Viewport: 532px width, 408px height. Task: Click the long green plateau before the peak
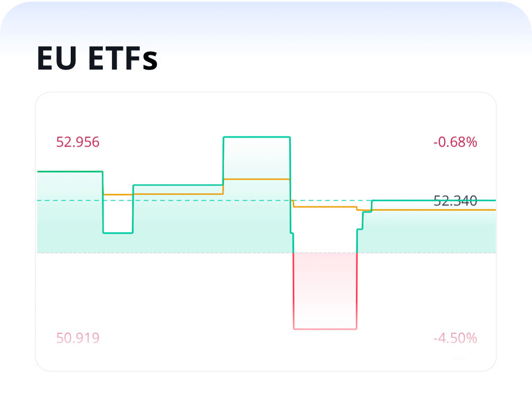tap(178, 185)
